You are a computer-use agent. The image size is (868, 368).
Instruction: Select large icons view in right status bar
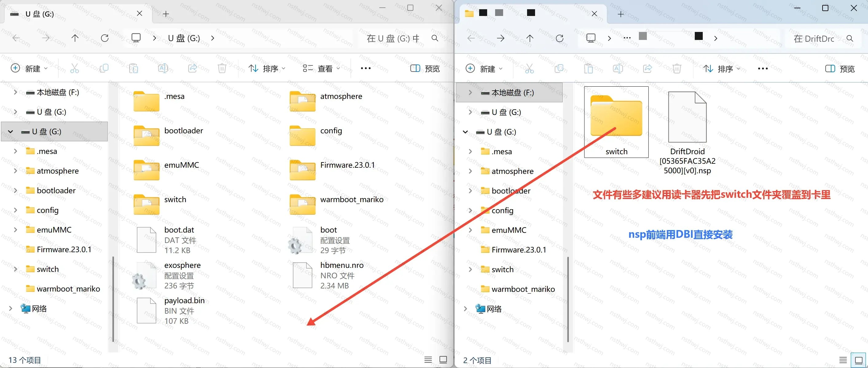tap(858, 360)
